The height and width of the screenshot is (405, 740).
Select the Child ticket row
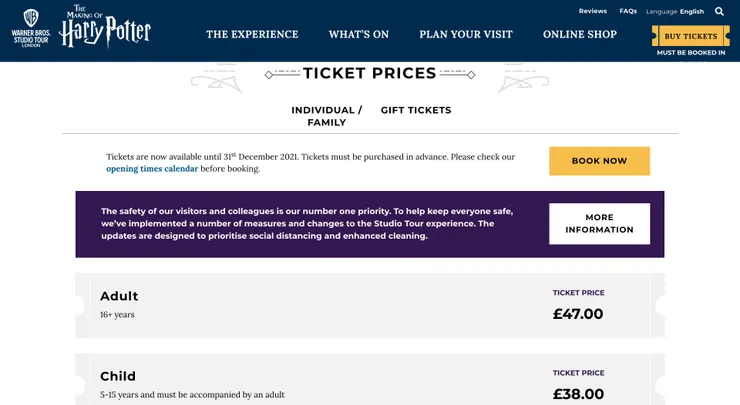point(300,385)
